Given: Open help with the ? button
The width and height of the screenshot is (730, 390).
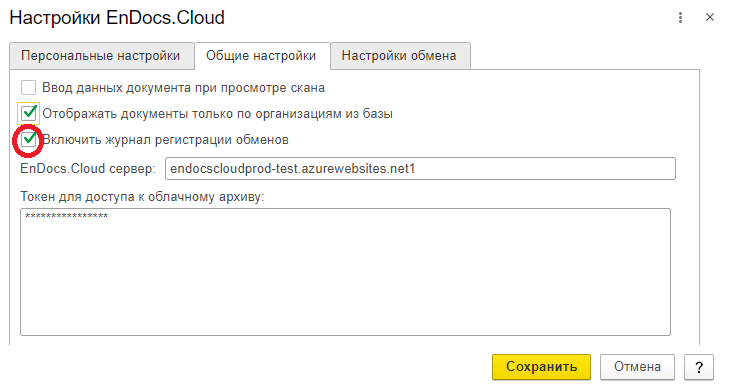Looking at the screenshot, I should pyautogui.click(x=698, y=367).
